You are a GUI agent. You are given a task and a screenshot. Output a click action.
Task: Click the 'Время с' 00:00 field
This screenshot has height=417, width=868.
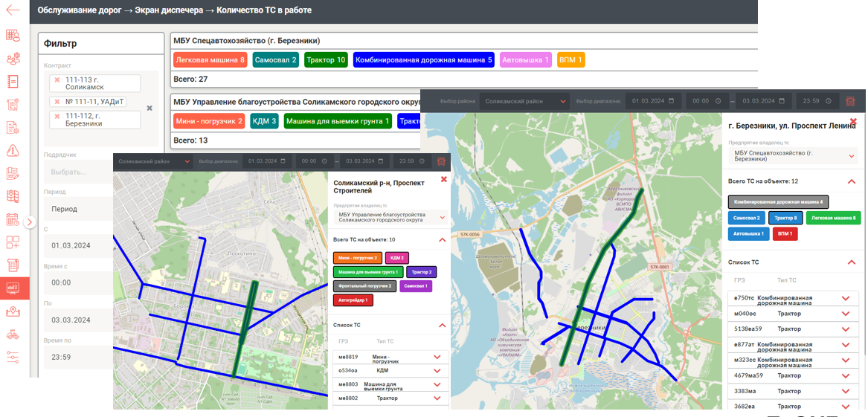coord(100,282)
